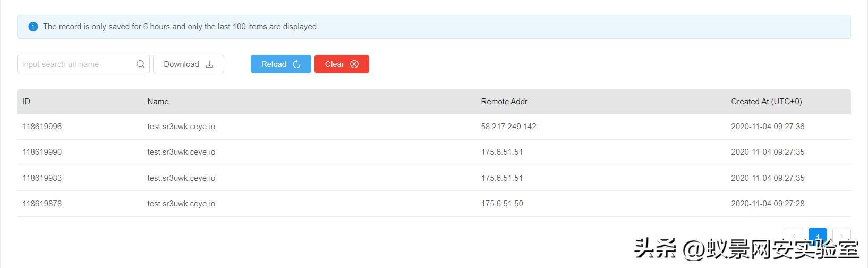Click the input search url name field
Screen dimensions: 868x268
tap(83, 64)
